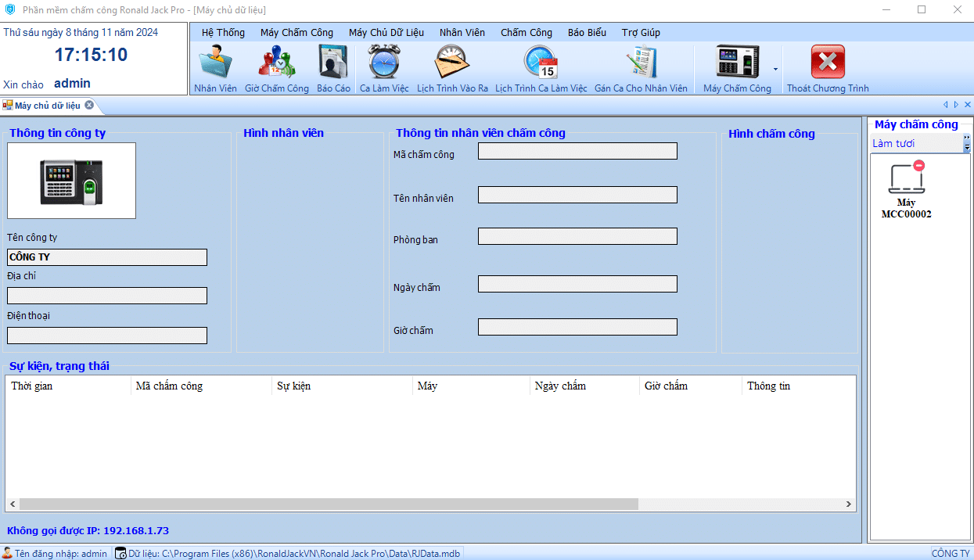Select the Ca Làm Việc clock icon
The image size is (974, 560).
point(384,69)
